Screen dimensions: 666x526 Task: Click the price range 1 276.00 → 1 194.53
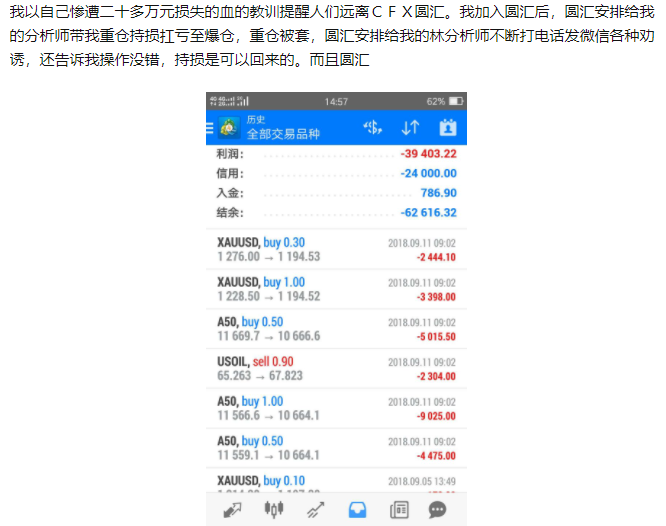268,257
